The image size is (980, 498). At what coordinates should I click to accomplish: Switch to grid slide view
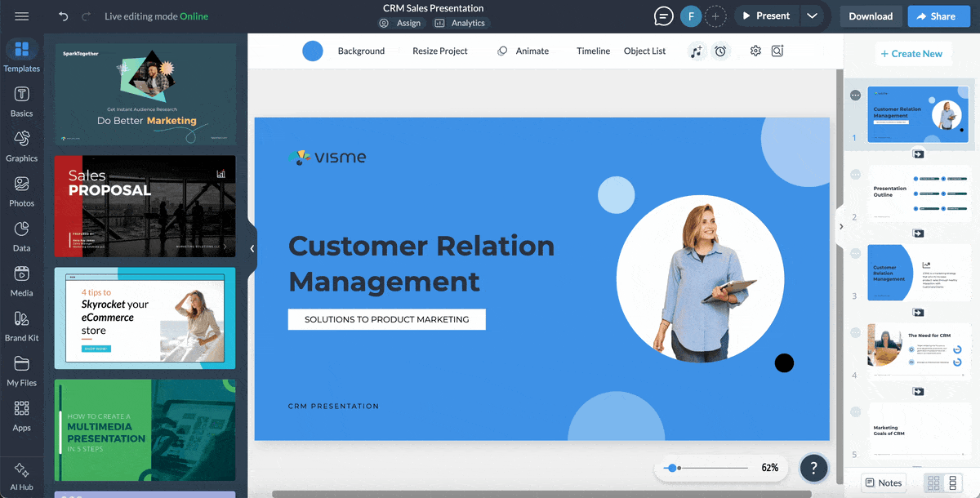tap(934, 483)
